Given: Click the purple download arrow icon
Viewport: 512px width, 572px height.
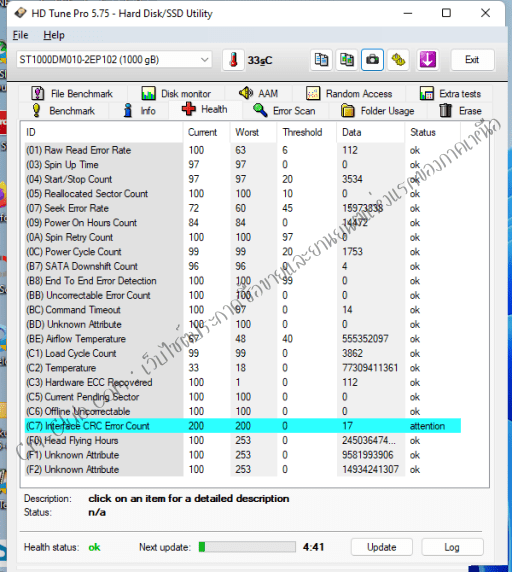Looking at the screenshot, I should pos(427,60).
